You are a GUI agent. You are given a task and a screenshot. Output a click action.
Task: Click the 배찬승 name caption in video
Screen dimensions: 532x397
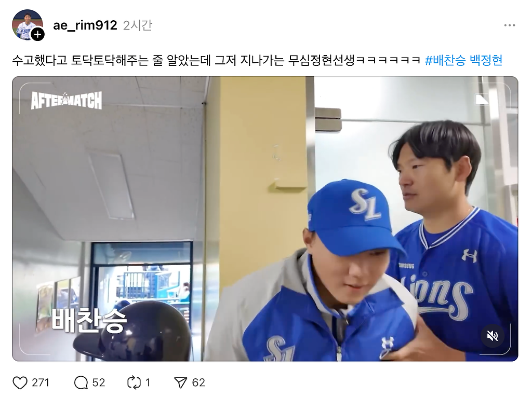pyautogui.click(x=89, y=320)
